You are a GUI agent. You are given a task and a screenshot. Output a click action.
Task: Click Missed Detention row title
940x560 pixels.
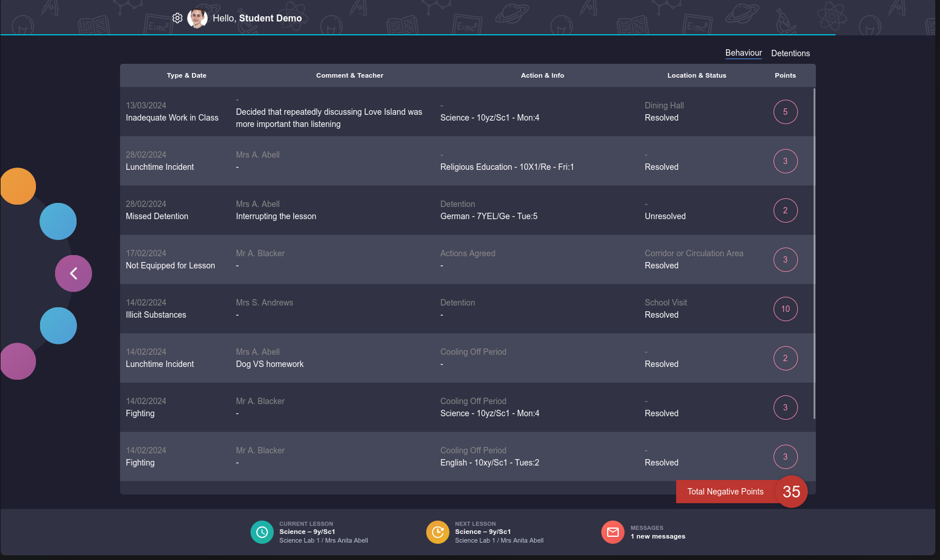coord(157,216)
